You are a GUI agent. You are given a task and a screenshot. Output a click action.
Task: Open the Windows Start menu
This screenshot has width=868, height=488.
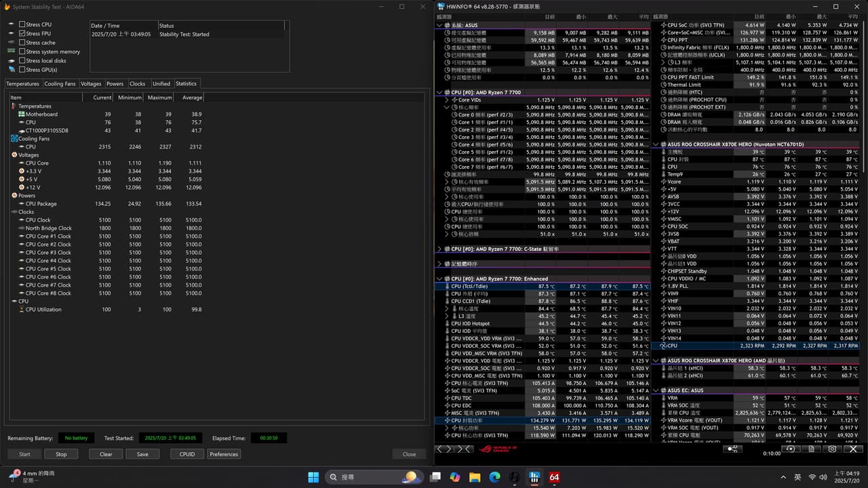[x=313, y=477]
